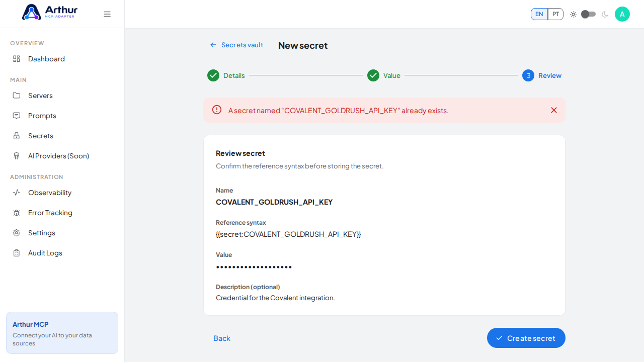
Task: Go to Settings in sidebar
Action: click(x=62, y=233)
